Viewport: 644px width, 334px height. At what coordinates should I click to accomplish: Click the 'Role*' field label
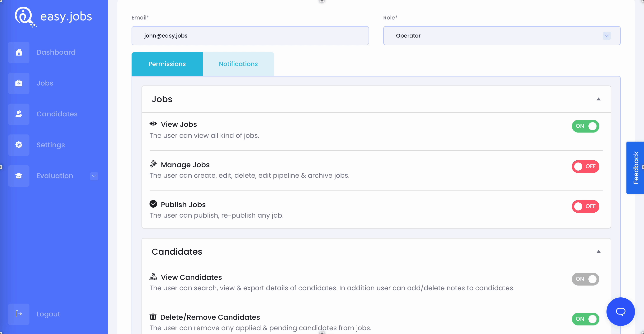click(x=390, y=18)
